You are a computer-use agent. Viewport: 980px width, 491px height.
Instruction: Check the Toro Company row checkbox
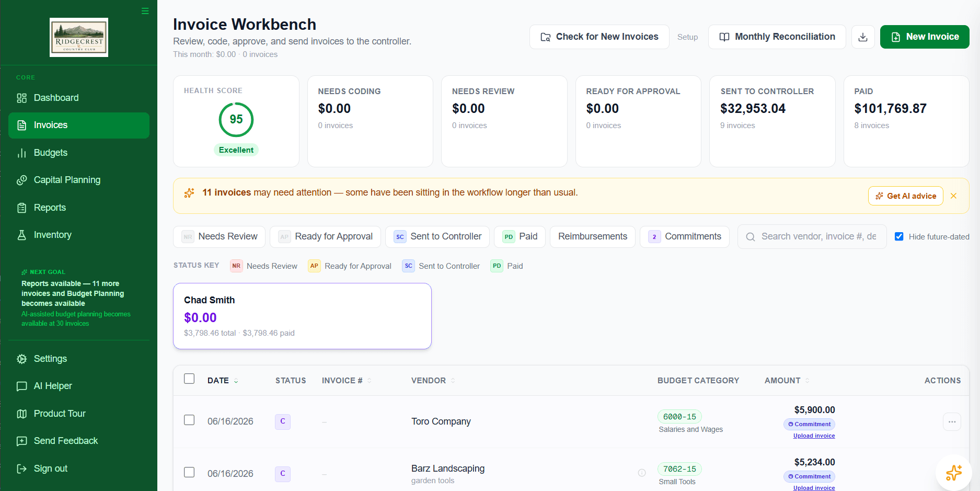[189, 420]
